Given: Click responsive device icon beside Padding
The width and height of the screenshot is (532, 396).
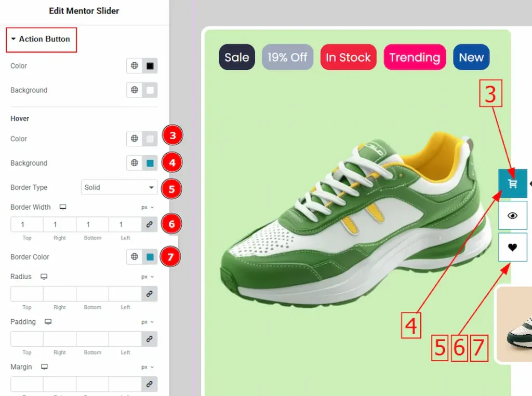Looking at the screenshot, I should (x=48, y=322).
